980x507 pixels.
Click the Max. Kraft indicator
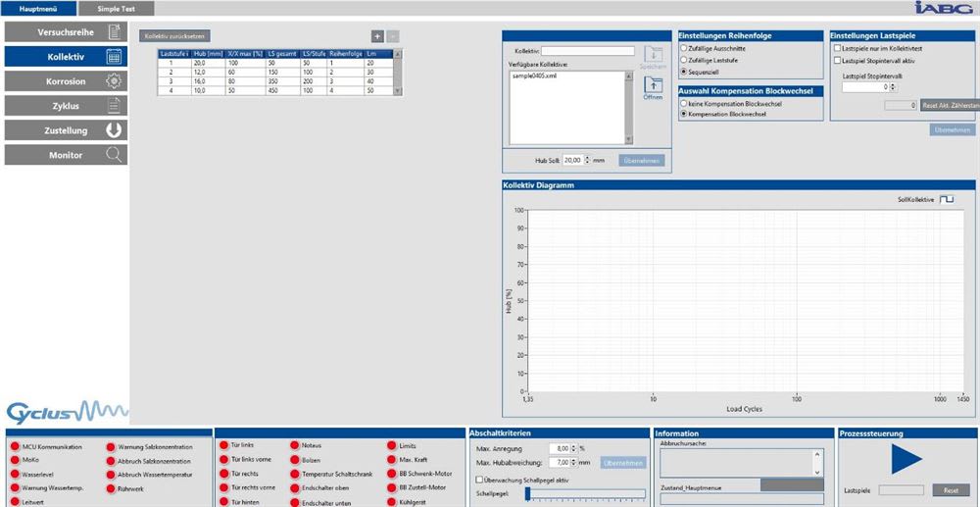(x=392, y=460)
